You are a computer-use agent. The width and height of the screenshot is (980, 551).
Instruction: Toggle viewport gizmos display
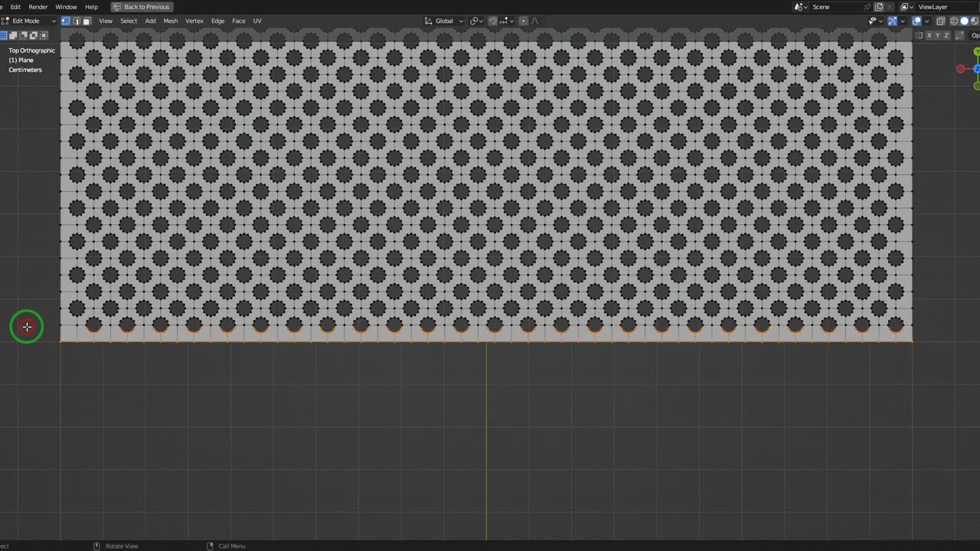[893, 21]
